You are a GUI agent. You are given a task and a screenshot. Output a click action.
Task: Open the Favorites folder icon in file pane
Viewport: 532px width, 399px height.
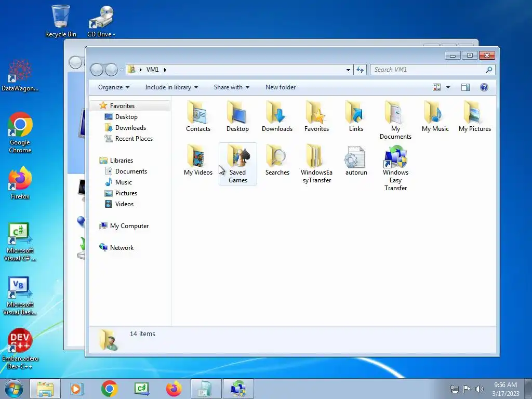[x=316, y=116]
